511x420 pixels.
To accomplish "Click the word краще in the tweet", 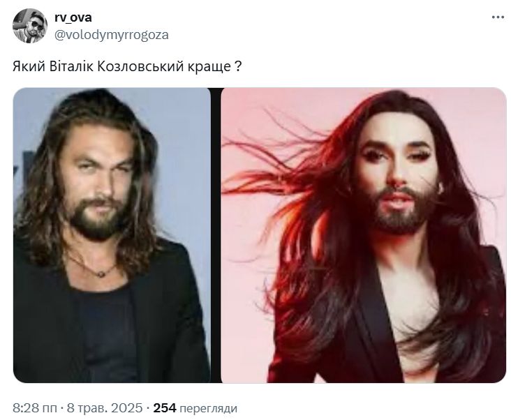I will click(209, 67).
